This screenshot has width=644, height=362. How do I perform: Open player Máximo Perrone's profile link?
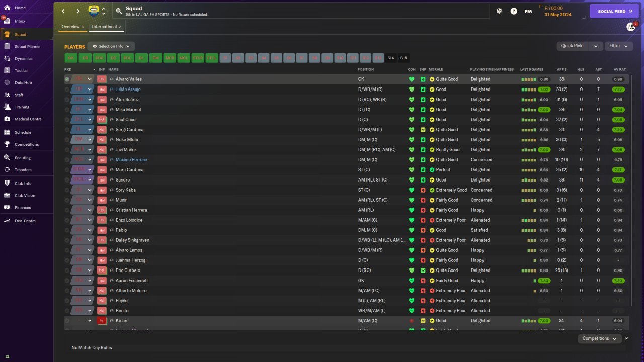pyautogui.click(x=131, y=160)
